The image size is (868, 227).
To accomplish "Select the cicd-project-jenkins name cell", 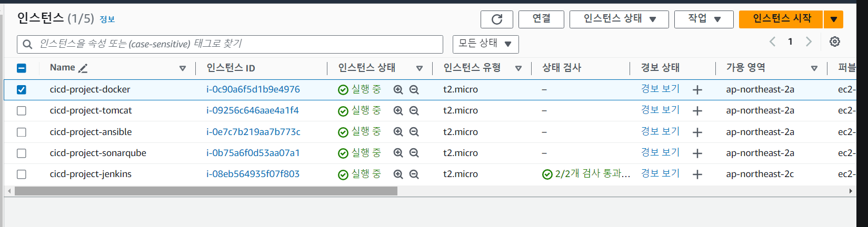I will tap(91, 174).
